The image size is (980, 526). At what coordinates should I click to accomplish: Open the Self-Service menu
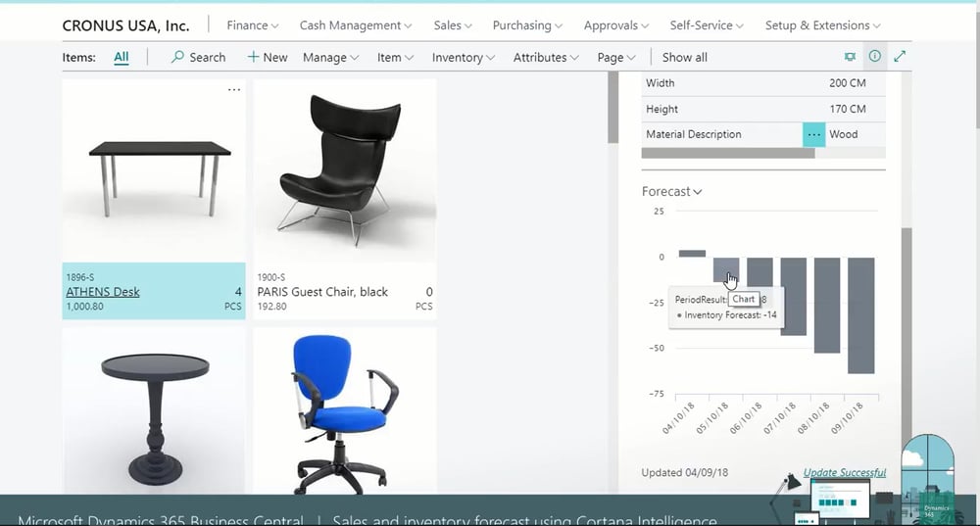(707, 25)
